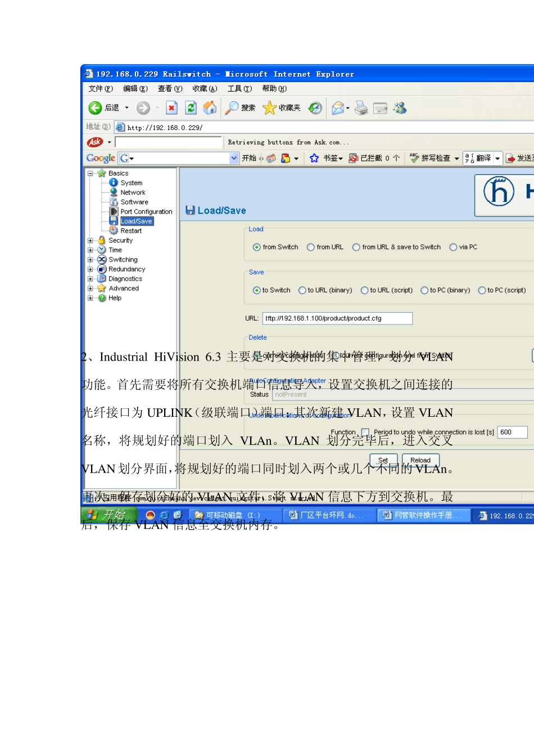534x756 pixels.
Task: Stop page loading with red X icon
Action: [172, 108]
